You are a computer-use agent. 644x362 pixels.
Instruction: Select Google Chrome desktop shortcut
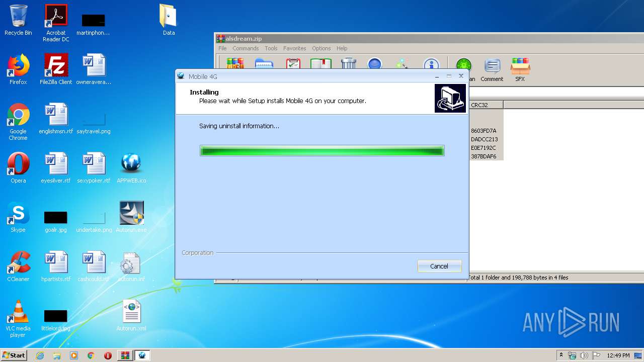18,122
